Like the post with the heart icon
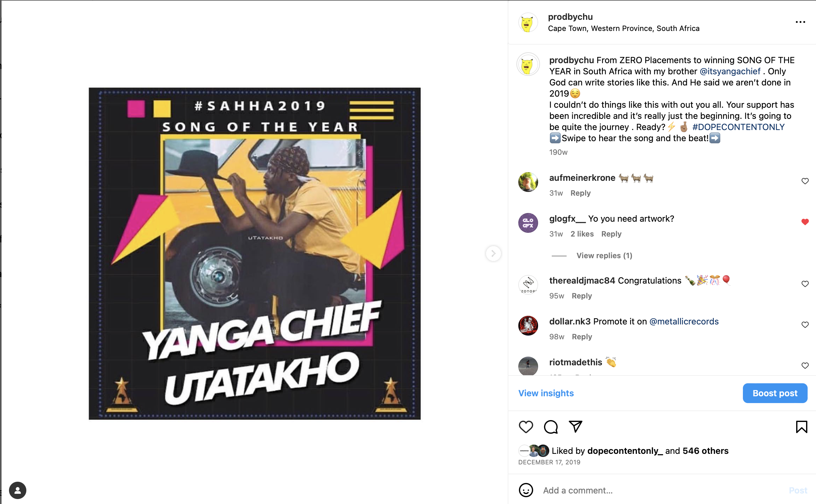 click(x=526, y=427)
